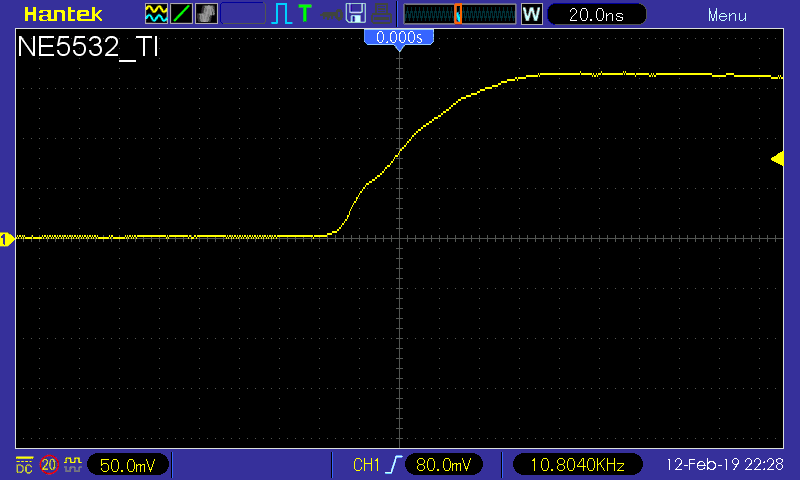Click the blue pulse waveform icon

tap(281, 14)
